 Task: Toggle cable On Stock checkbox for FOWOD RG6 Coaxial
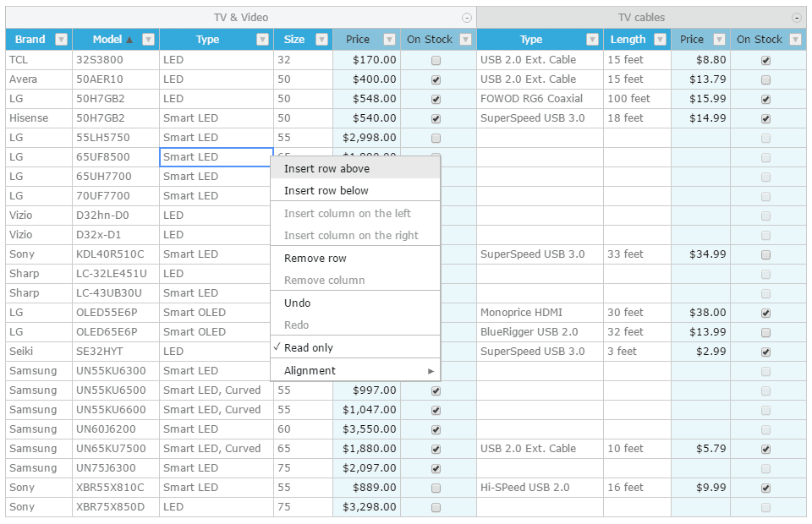point(766,100)
